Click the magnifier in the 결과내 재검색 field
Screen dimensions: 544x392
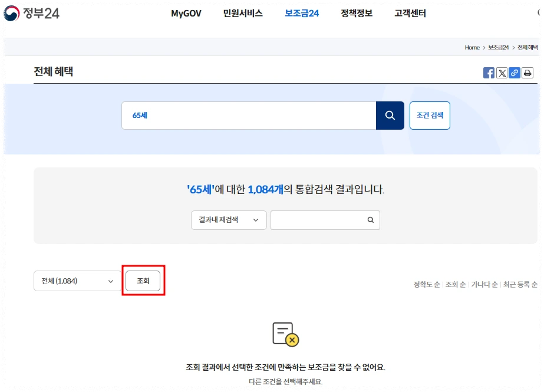370,219
